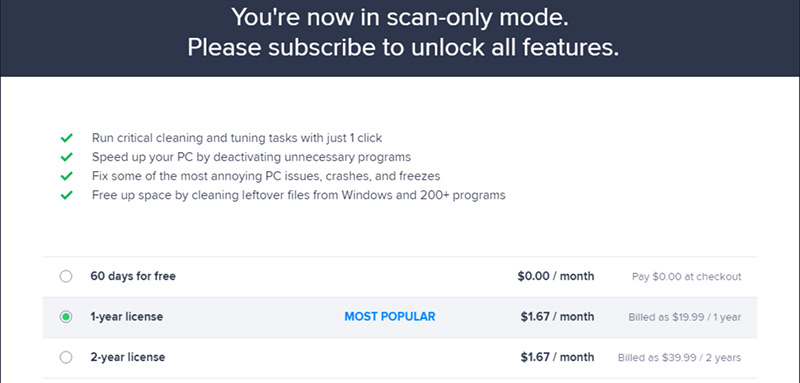This screenshot has width=800, height=383.
Task: Click the $1.67 / month price for 2-year license
Action: 557,357
